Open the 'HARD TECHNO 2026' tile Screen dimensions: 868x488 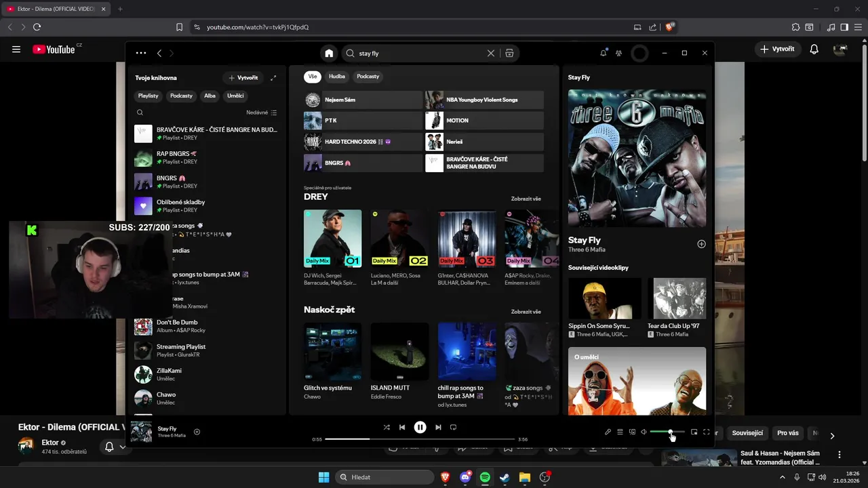pos(363,142)
